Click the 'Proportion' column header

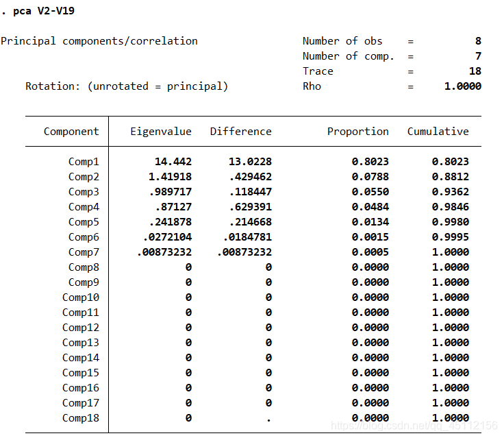pyautogui.click(x=357, y=132)
